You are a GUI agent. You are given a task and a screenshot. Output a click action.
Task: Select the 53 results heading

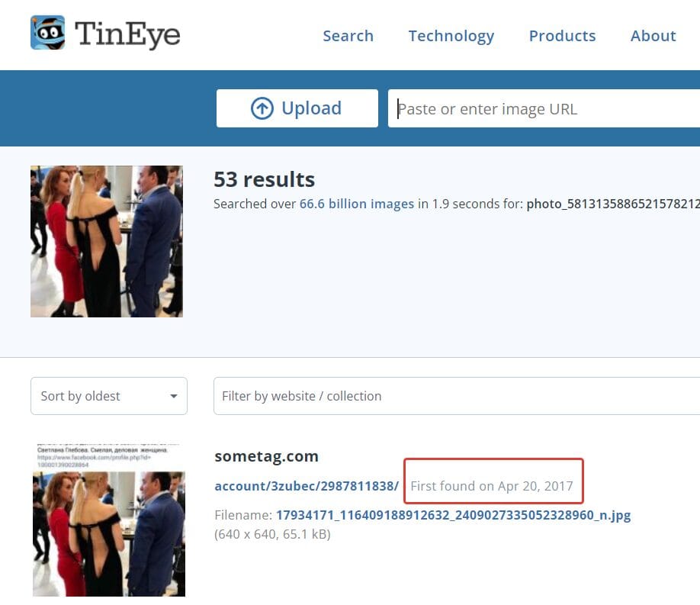tap(265, 179)
